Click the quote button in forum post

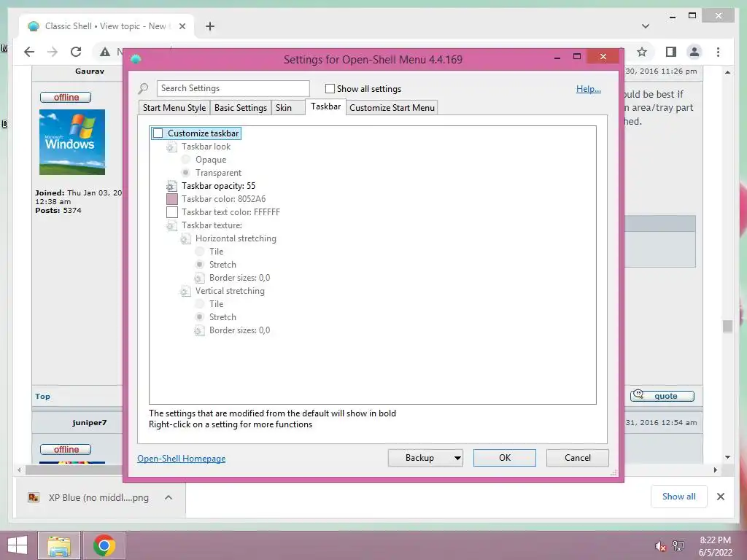click(x=662, y=396)
